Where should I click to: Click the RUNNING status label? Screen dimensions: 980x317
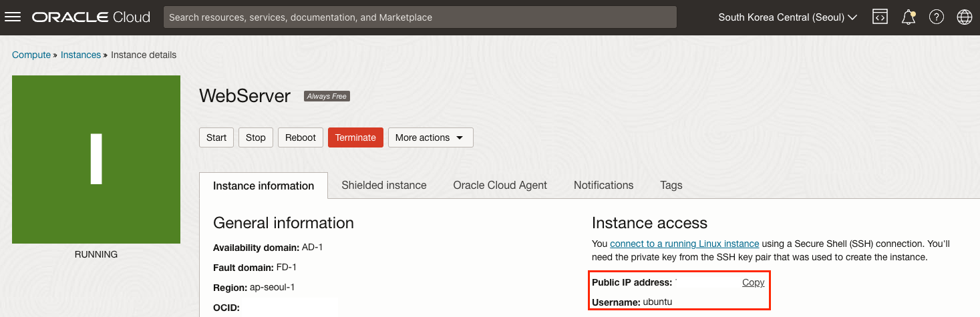[96, 254]
